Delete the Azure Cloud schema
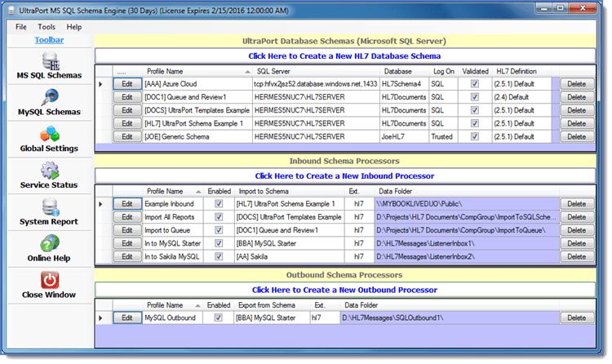 [x=577, y=84]
